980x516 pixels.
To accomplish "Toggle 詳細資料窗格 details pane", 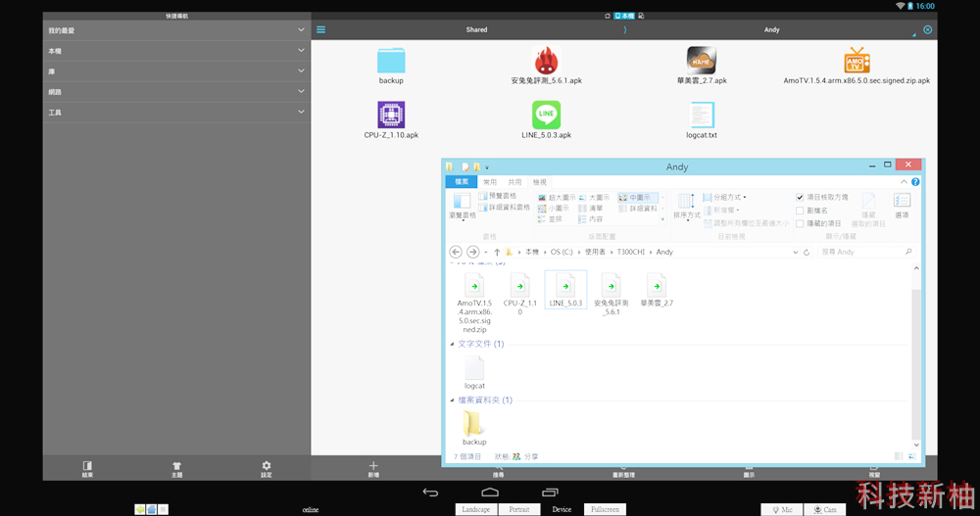I will click(504, 207).
